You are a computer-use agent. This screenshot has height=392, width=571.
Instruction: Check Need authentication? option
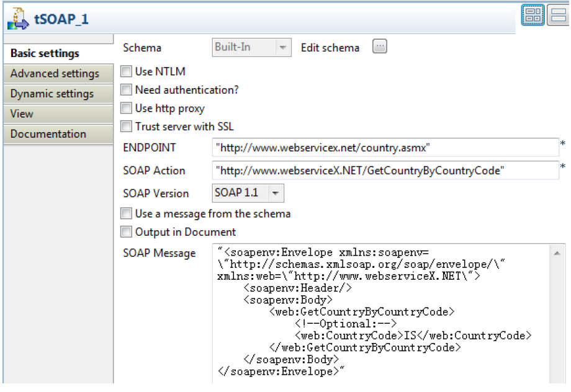pyautogui.click(x=127, y=90)
